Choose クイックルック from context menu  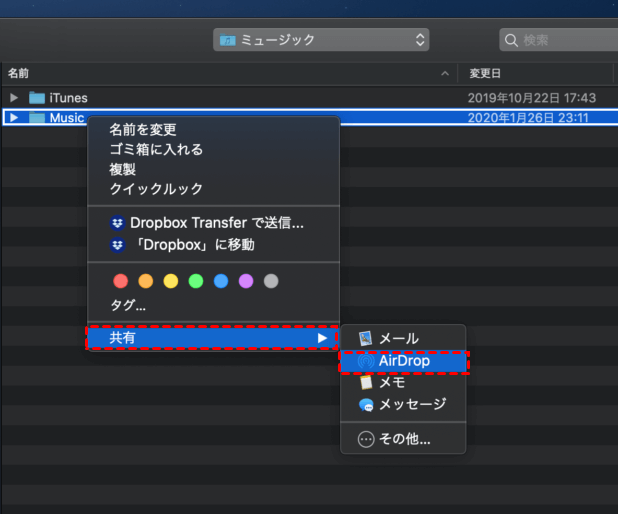point(213,189)
